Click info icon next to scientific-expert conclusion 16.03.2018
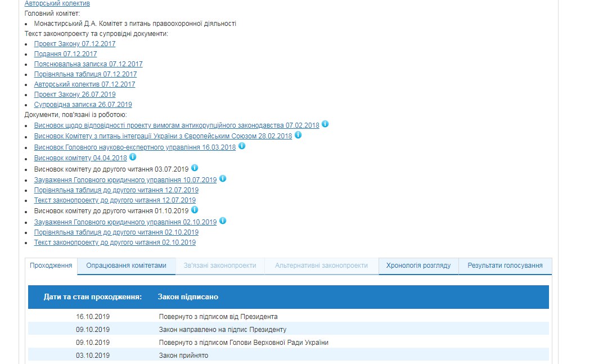This screenshot has height=364, width=603. 242,146
